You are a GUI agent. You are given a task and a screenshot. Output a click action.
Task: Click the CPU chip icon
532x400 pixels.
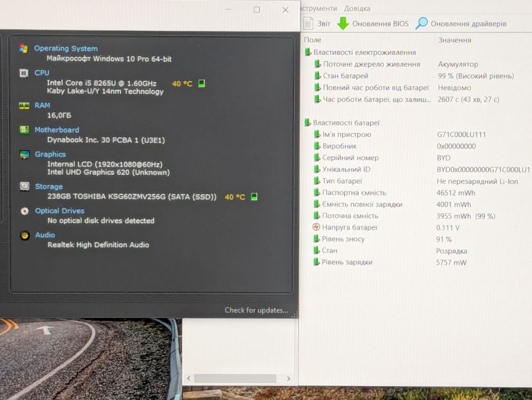click(24, 73)
